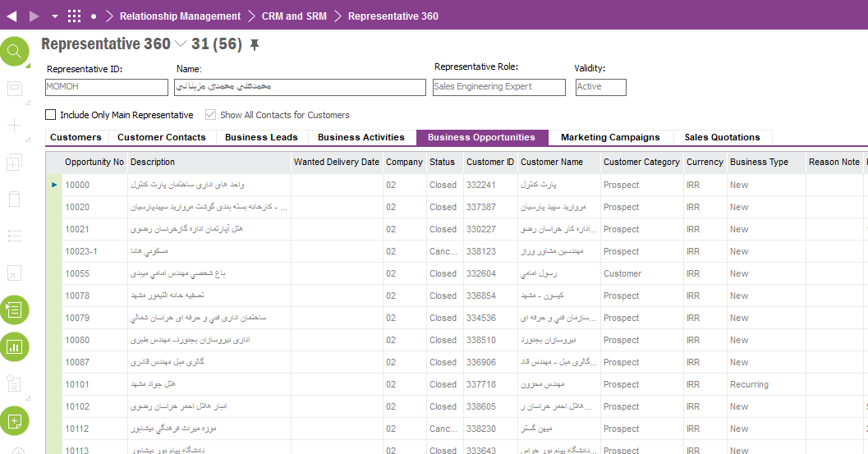
Task: Open the Customer Contacts tab
Action: point(162,137)
